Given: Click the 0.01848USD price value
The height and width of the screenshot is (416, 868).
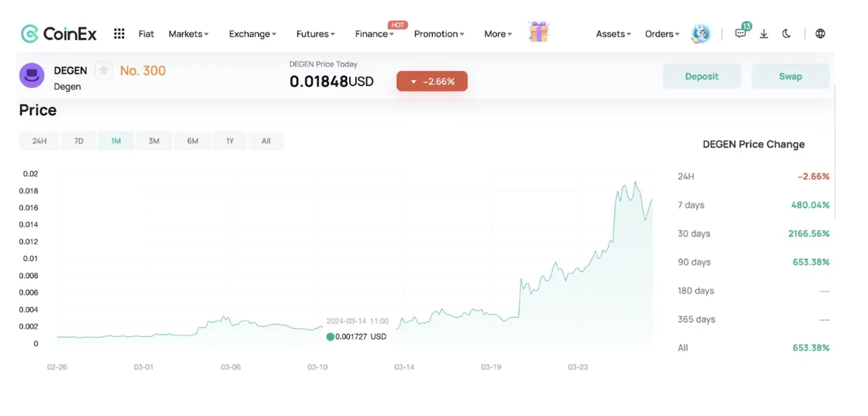Looking at the screenshot, I should [331, 81].
